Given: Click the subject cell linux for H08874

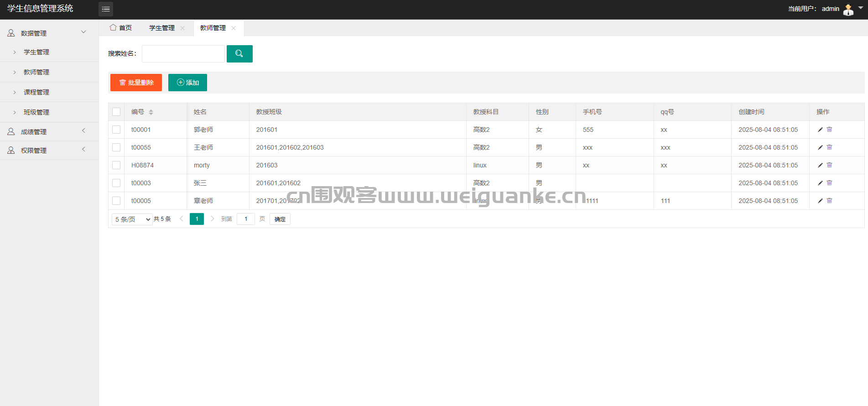Looking at the screenshot, I should 480,165.
